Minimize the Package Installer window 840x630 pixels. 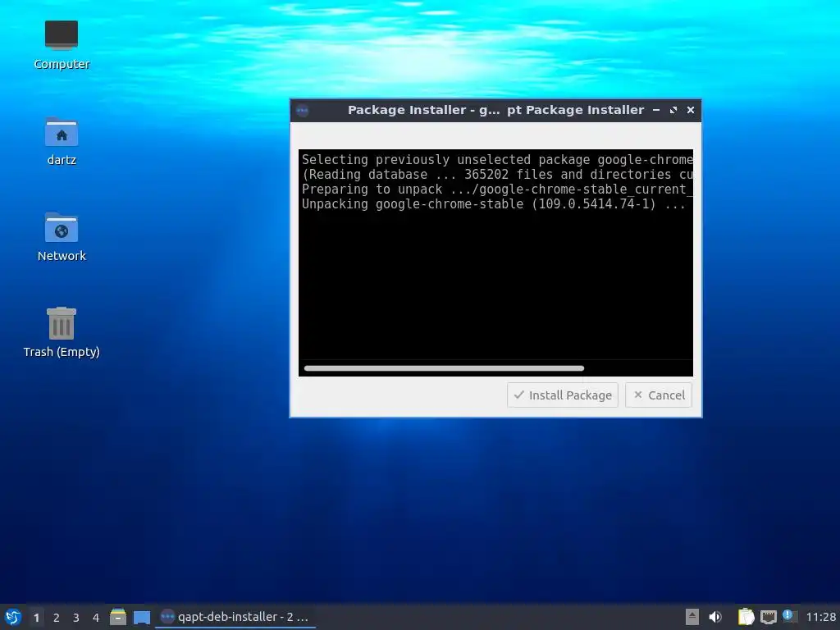(656, 110)
